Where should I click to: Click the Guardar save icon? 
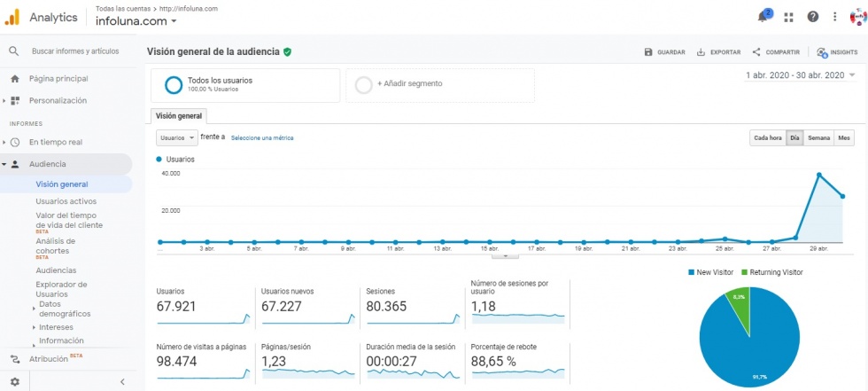649,52
